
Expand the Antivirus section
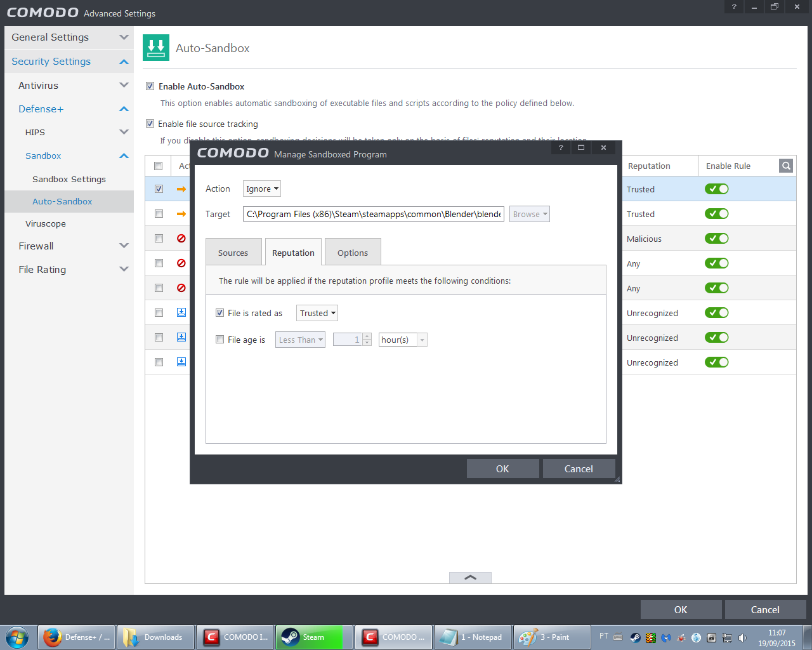click(x=69, y=85)
